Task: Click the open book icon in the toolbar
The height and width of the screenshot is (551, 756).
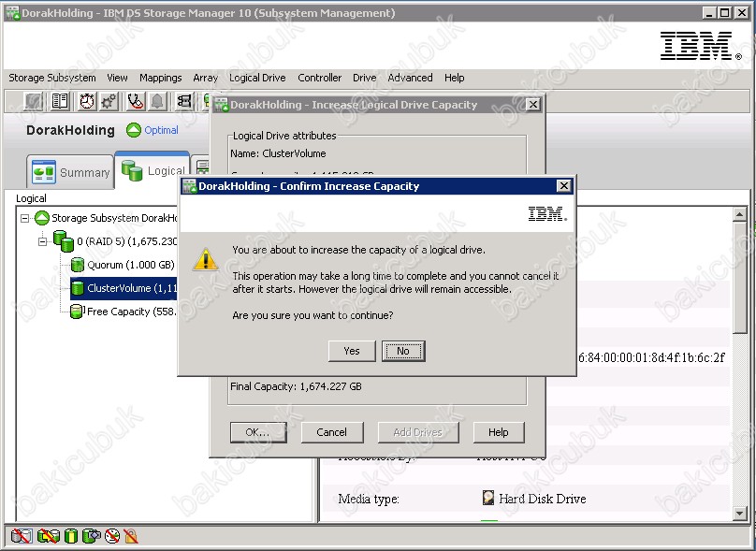Action: [60, 101]
